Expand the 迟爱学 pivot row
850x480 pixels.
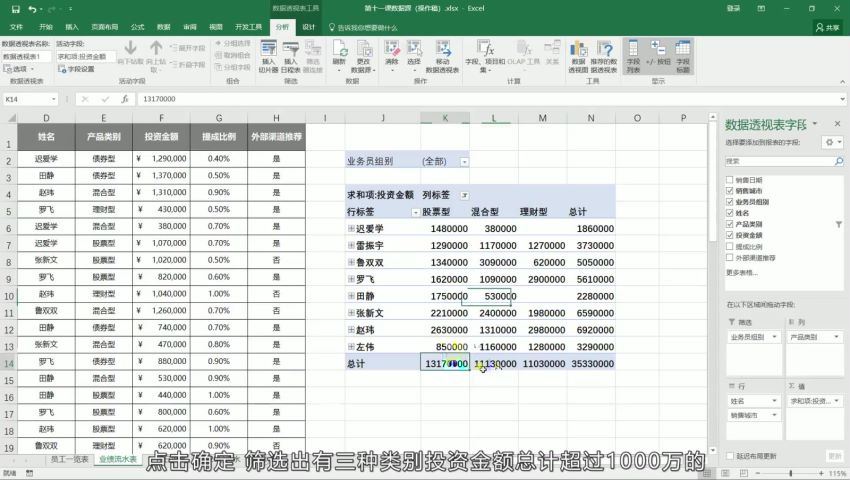coord(351,229)
